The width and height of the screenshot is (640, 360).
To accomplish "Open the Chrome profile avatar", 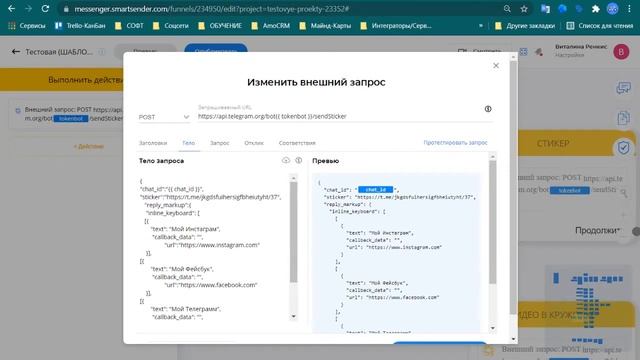I will (x=612, y=9).
